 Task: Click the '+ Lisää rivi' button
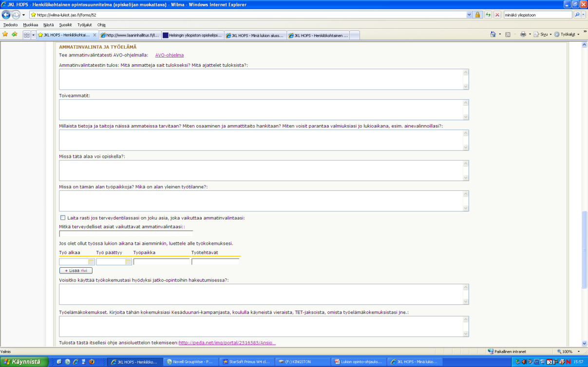click(x=76, y=271)
